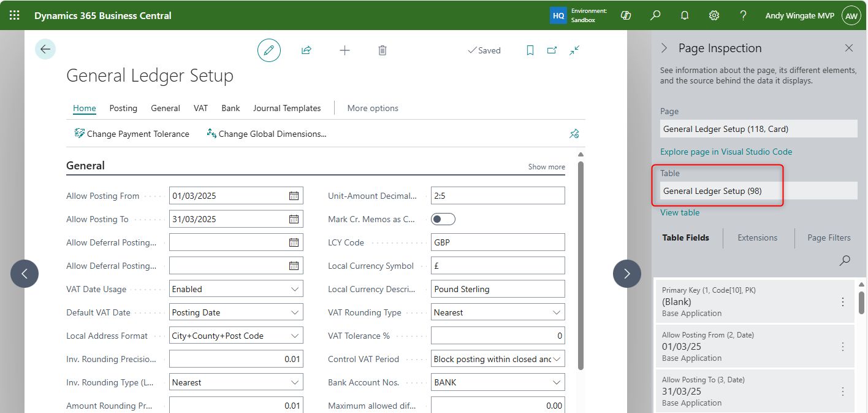Image resolution: width=868 pixels, height=413 pixels.
Task: Go to next image arrow
Action: 627,274
